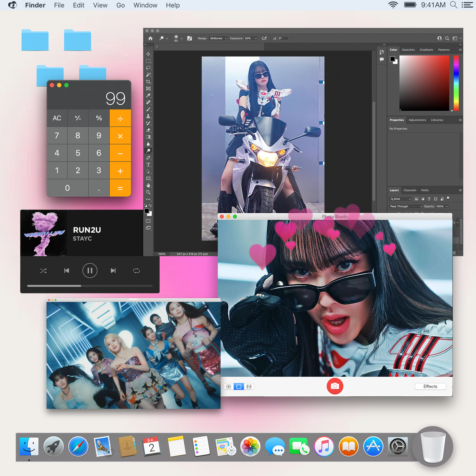Pause the RUN2U song
Viewport: 476px width, 476px height.
coord(90,271)
